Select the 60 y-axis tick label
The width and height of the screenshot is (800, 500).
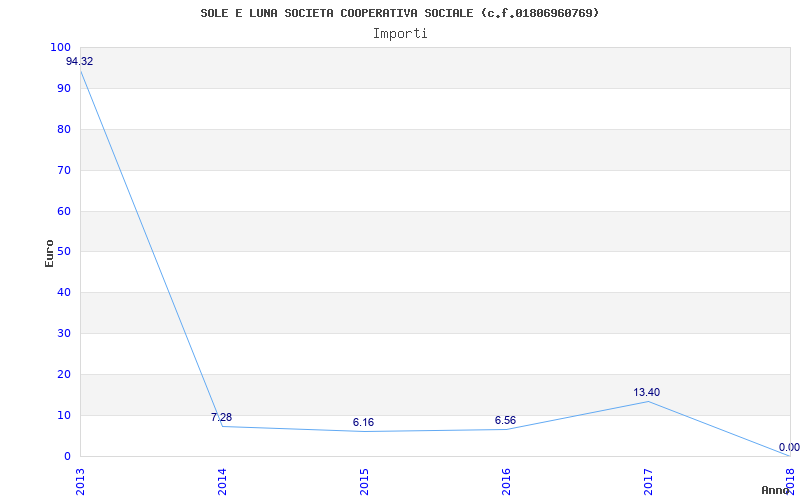(x=63, y=211)
